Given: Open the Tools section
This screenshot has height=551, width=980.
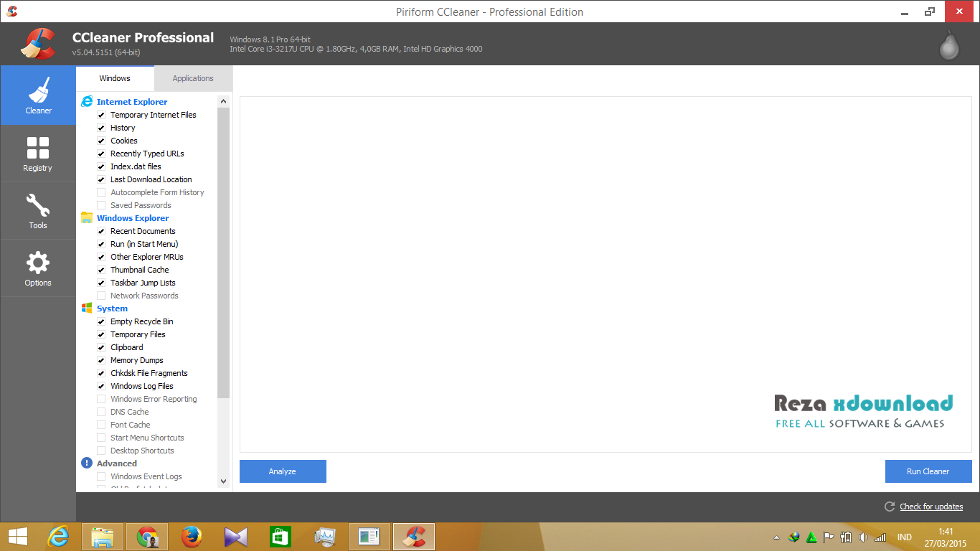Looking at the screenshot, I should pyautogui.click(x=38, y=211).
